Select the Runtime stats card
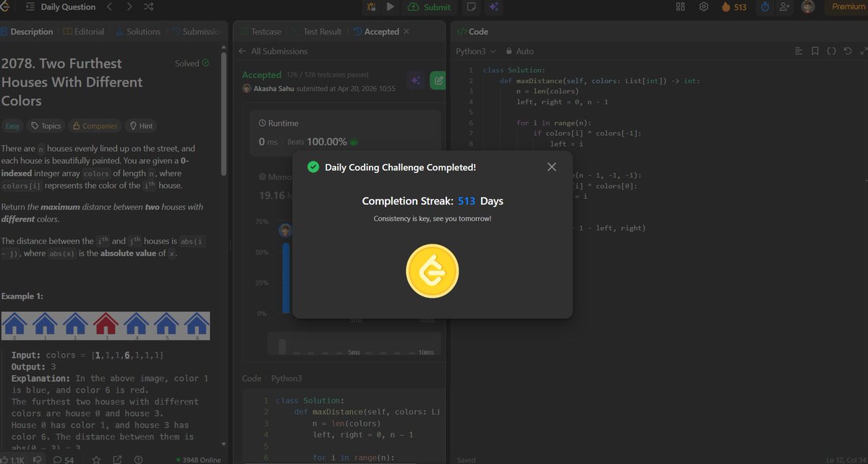 point(345,134)
